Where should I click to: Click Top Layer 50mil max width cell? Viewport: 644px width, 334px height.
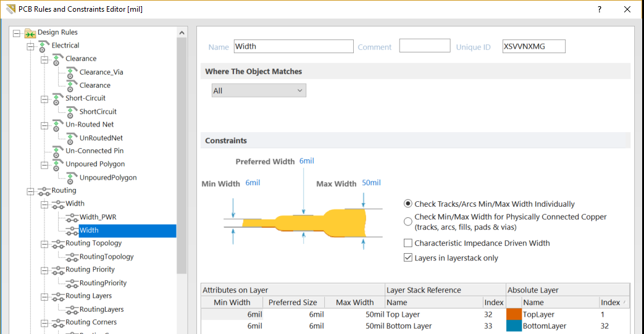(354, 314)
